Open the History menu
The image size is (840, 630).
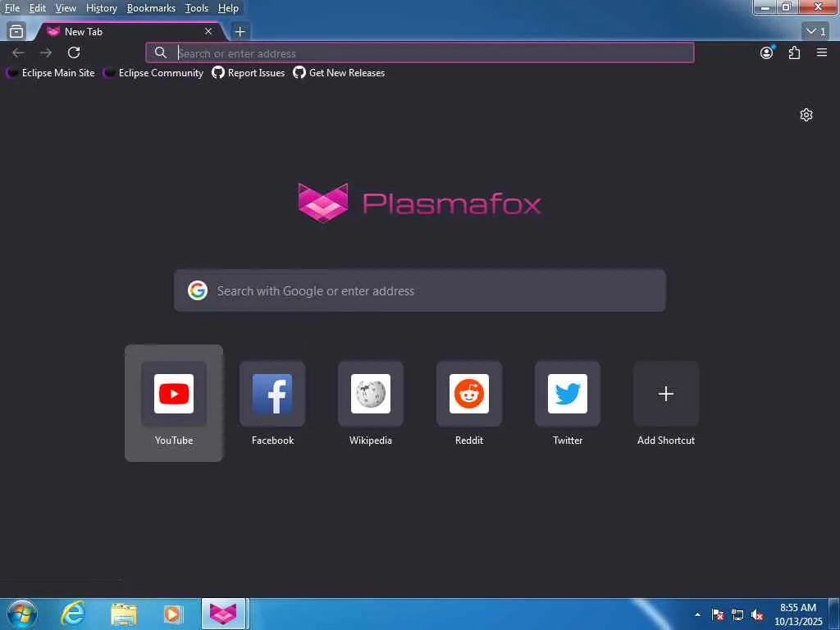[101, 8]
